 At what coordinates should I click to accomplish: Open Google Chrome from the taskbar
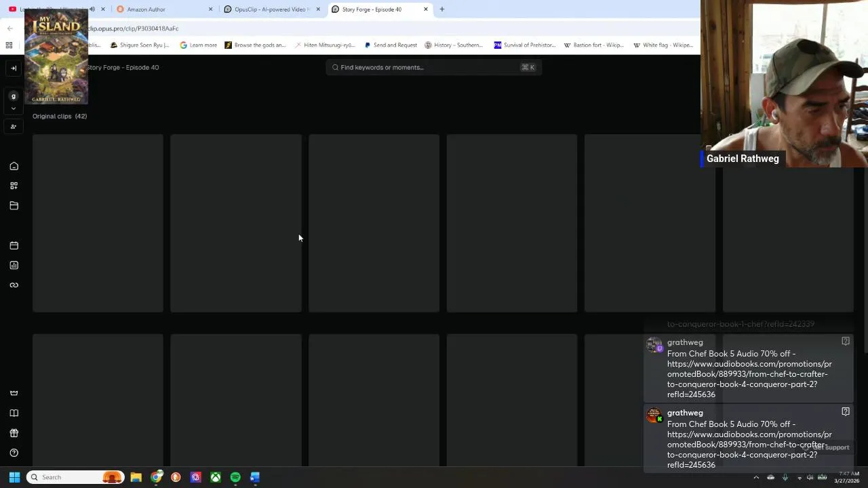point(157,477)
